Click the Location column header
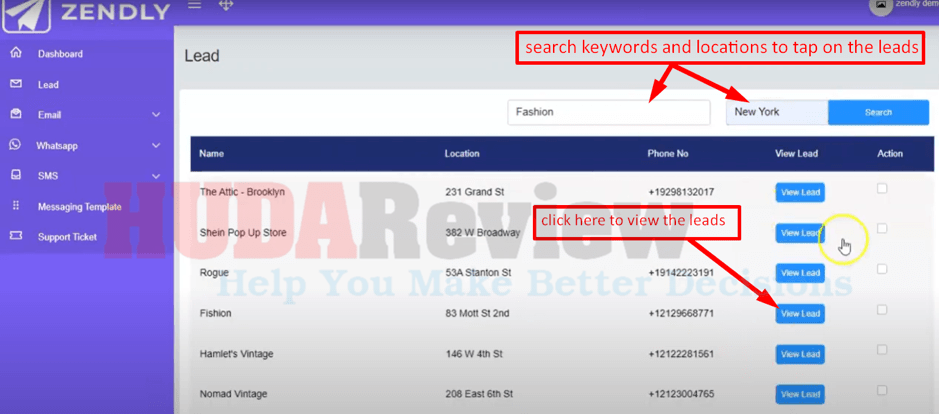Viewport: 939px width, 414px height. point(462,153)
